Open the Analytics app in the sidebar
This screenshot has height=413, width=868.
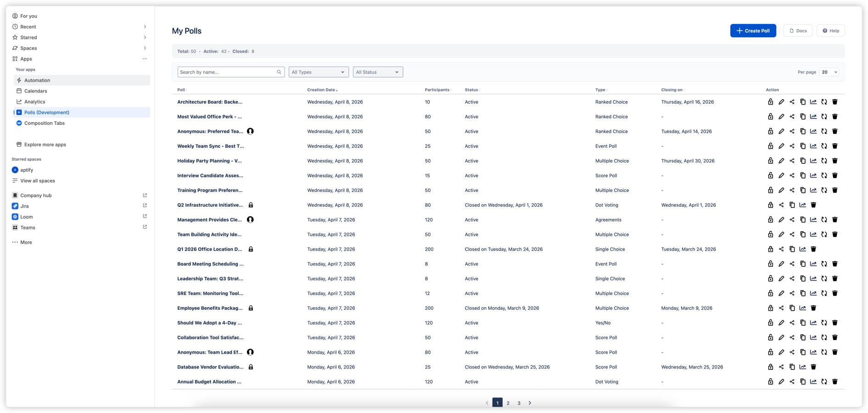pos(35,101)
